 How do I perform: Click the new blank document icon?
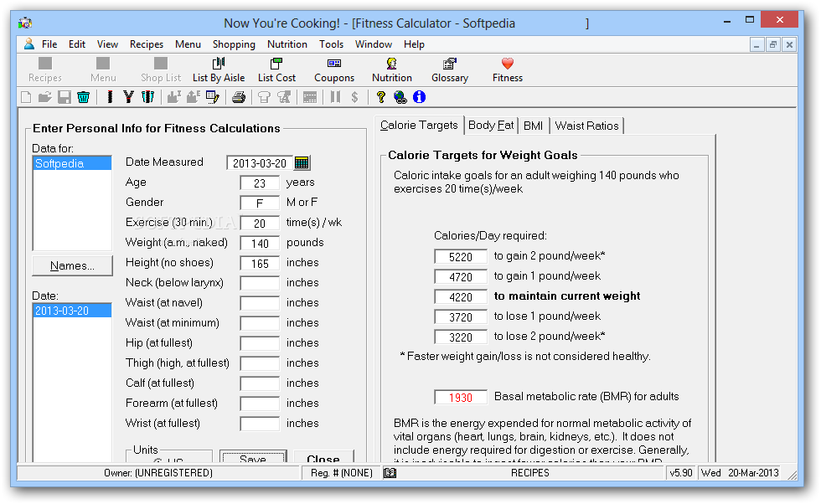point(26,97)
